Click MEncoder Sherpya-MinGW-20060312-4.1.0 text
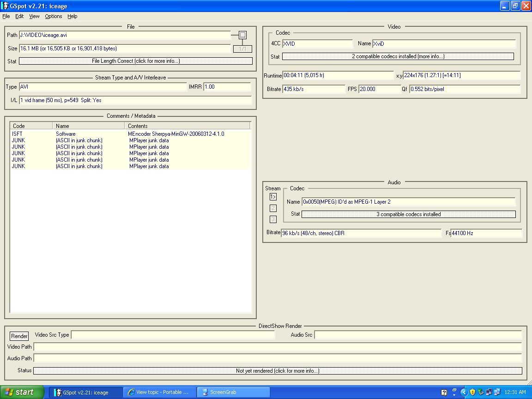This screenshot has height=399, width=532. [176, 134]
